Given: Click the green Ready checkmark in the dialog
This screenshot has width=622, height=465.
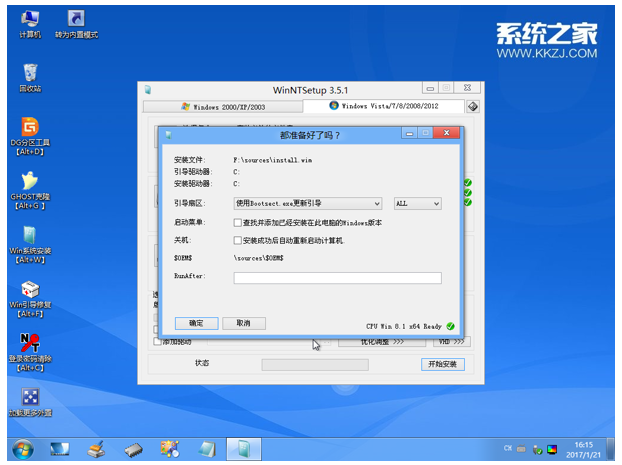Looking at the screenshot, I should (x=450, y=326).
